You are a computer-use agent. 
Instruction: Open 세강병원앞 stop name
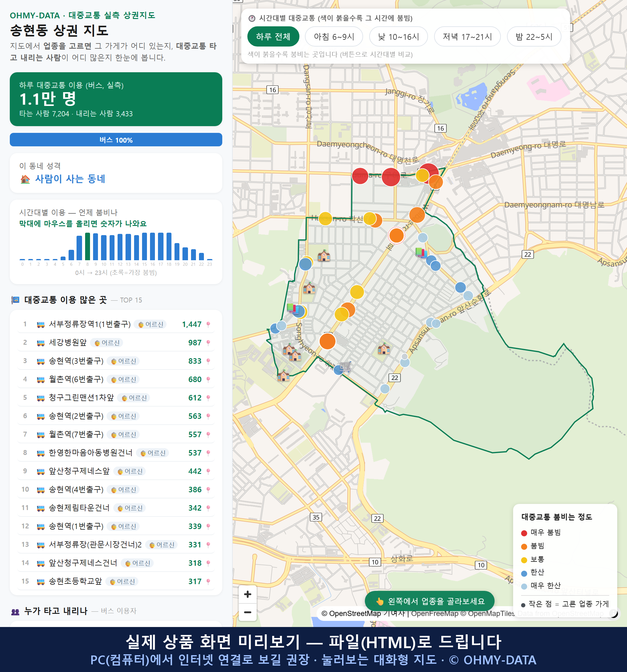(x=68, y=342)
